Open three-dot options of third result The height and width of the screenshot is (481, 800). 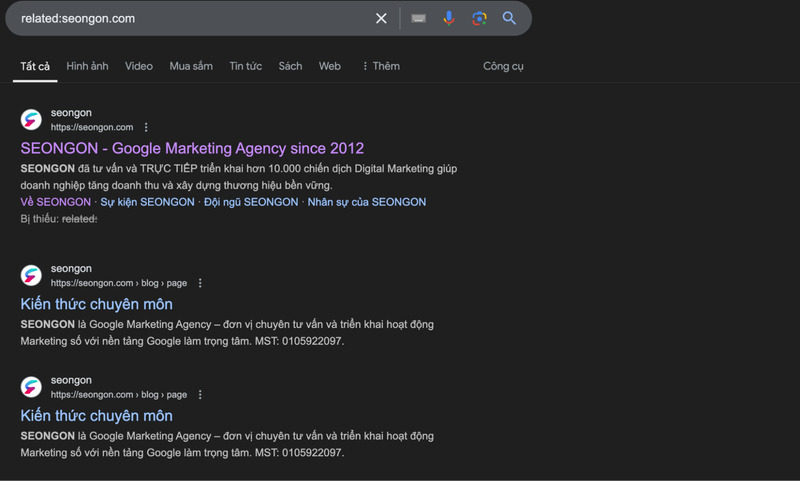[x=200, y=394]
